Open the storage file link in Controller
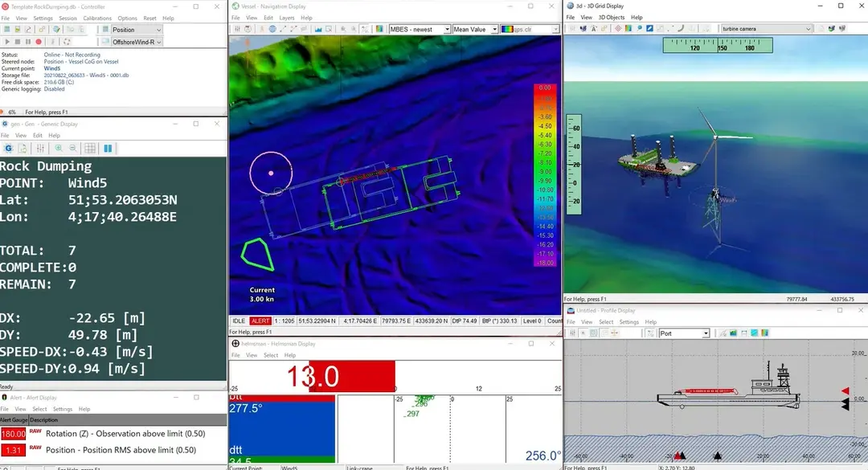 coord(86,76)
